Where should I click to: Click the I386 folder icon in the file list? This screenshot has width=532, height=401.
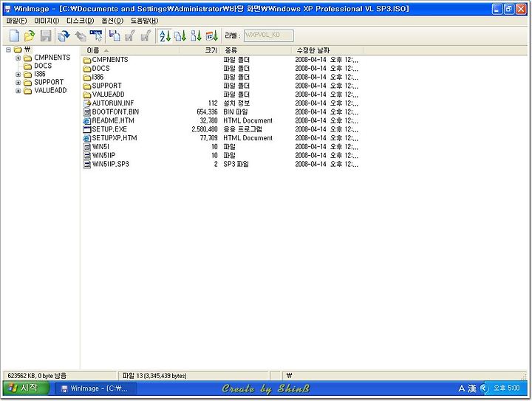(x=87, y=78)
